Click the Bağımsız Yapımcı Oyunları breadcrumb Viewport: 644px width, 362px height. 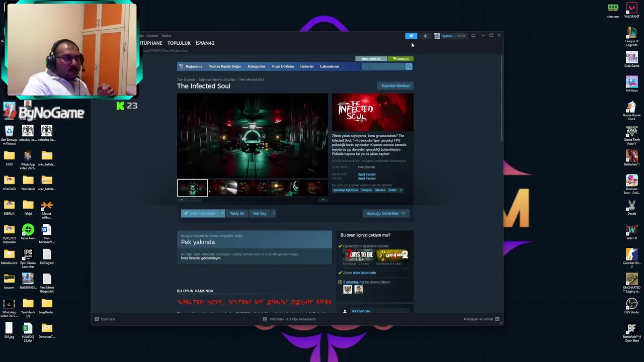(217, 79)
